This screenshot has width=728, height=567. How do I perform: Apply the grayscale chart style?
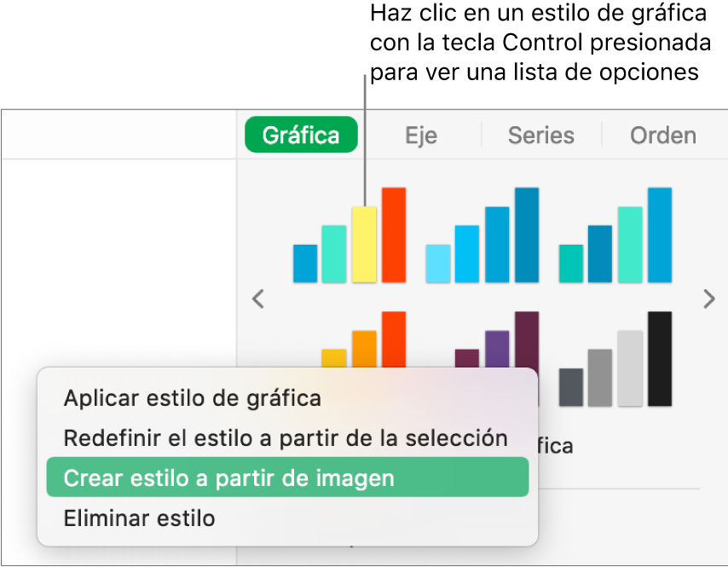[615, 359]
